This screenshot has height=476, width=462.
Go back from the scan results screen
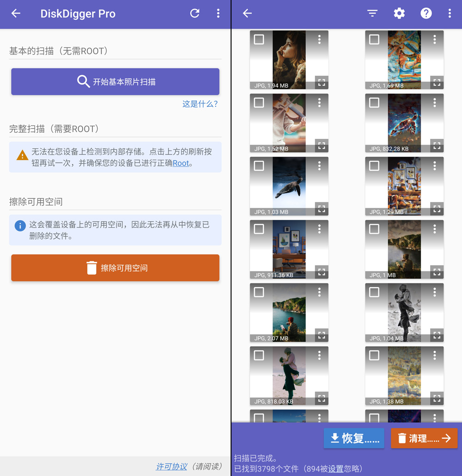click(x=247, y=13)
